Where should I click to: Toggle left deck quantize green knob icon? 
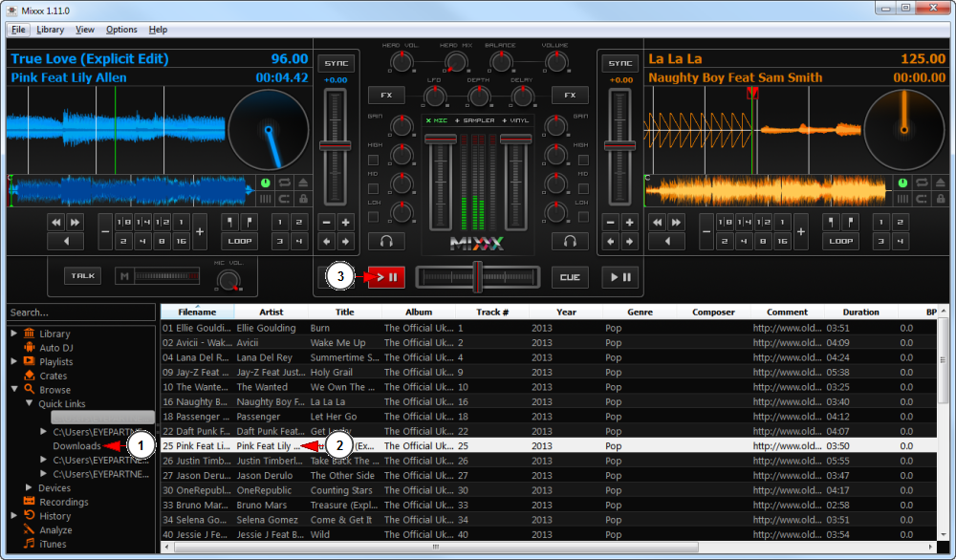click(265, 183)
